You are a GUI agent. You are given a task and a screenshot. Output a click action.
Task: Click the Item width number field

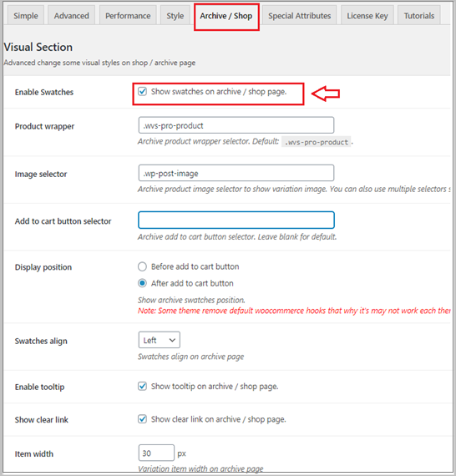156,453
